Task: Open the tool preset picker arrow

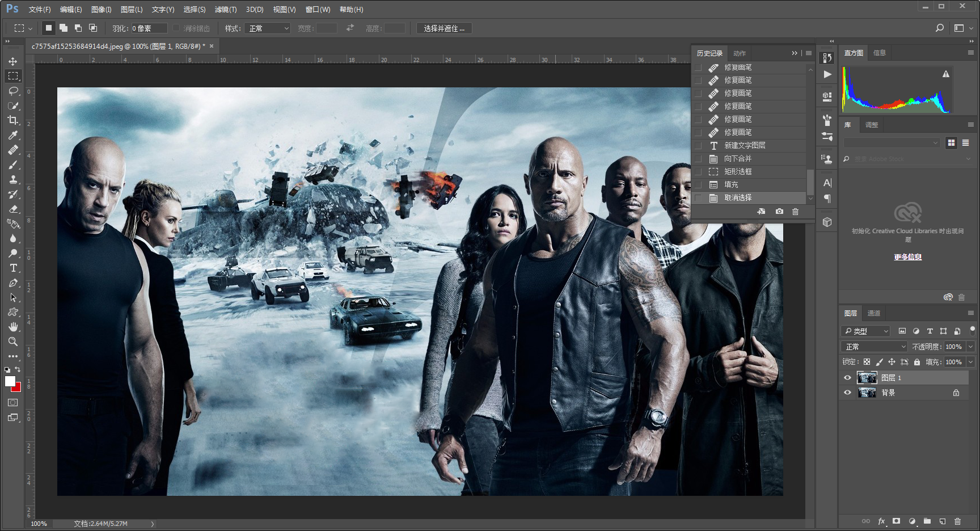Action: [x=31, y=28]
